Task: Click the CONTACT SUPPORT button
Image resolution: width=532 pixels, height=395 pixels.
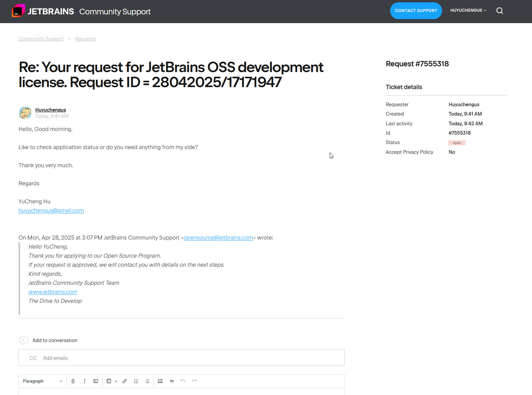Action: pos(416,11)
